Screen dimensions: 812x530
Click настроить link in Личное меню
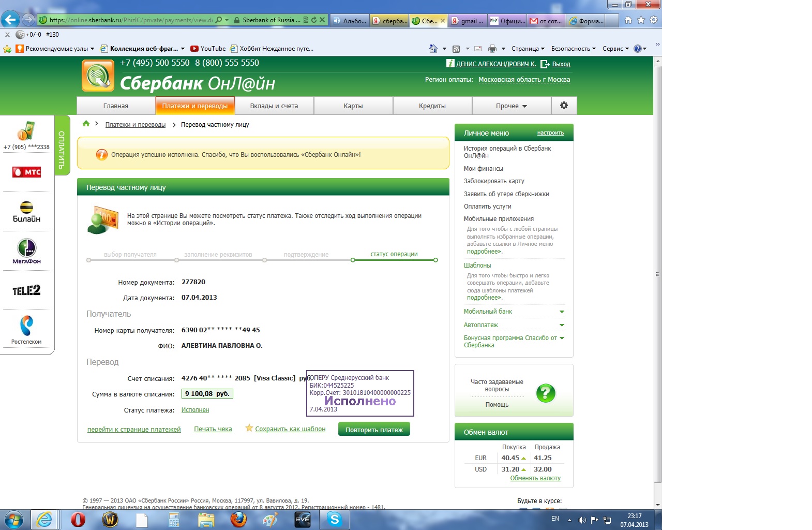pos(550,133)
